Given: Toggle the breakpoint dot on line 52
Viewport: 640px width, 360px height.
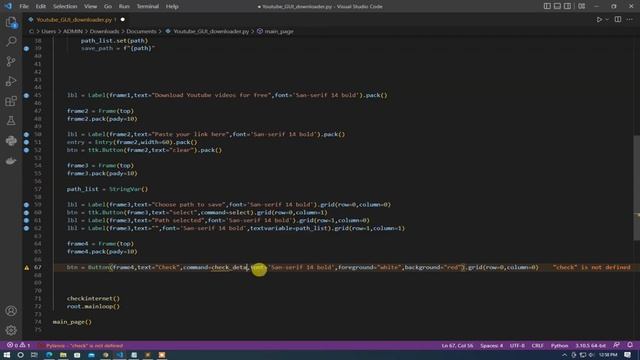Looking at the screenshot, I should pos(27,150).
